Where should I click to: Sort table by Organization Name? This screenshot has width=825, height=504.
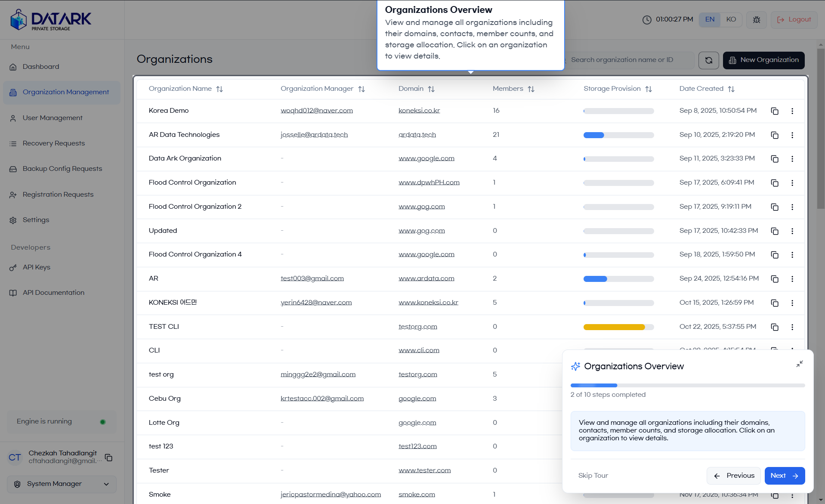click(x=219, y=89)
